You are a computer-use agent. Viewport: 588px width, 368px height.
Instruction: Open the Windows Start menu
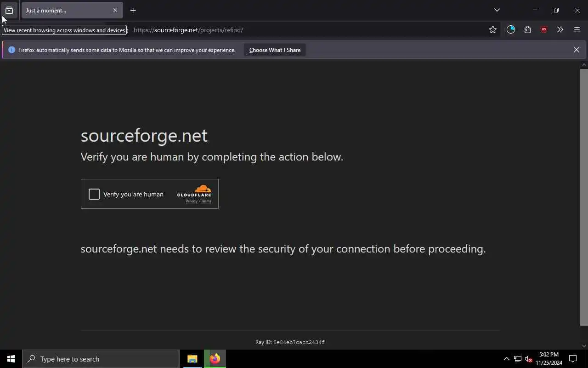[11, 359]
